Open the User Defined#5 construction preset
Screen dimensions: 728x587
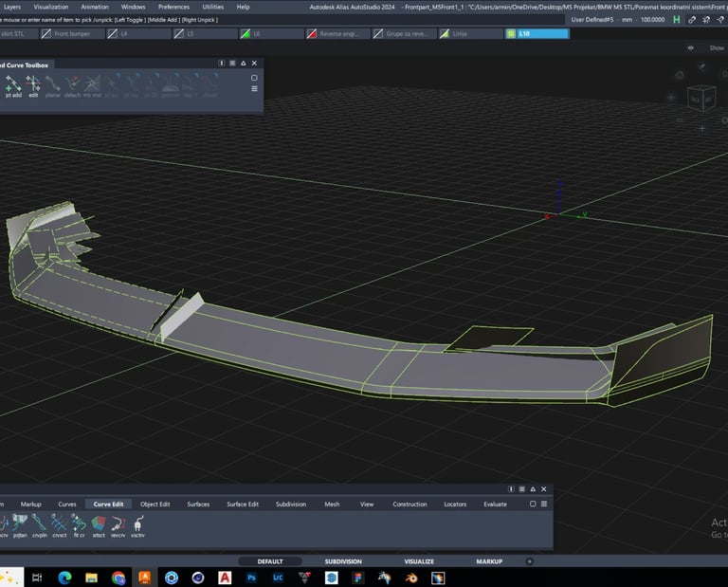click(592, 19)
